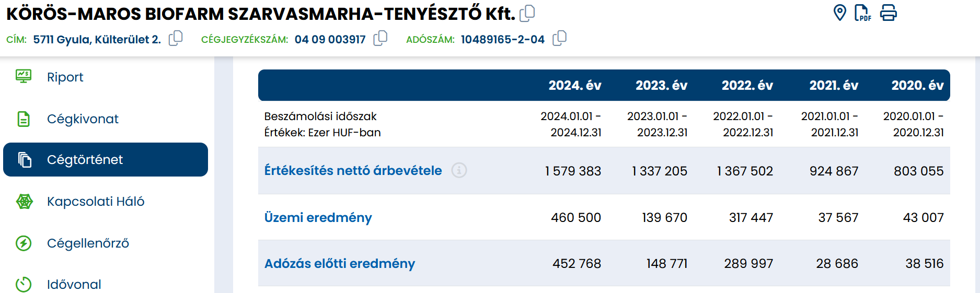Export the page as PDF
The image size is (980, 293).
point(862,13)
